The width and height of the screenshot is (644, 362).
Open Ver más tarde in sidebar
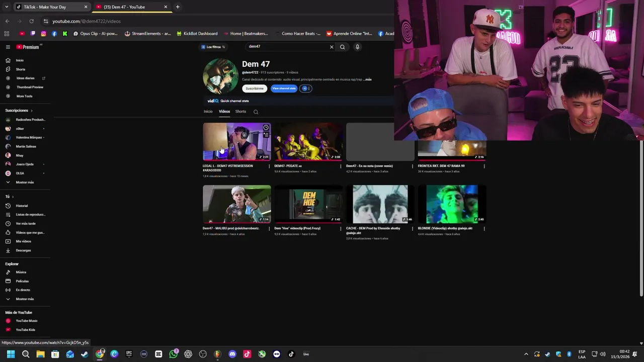pos(25,224)
